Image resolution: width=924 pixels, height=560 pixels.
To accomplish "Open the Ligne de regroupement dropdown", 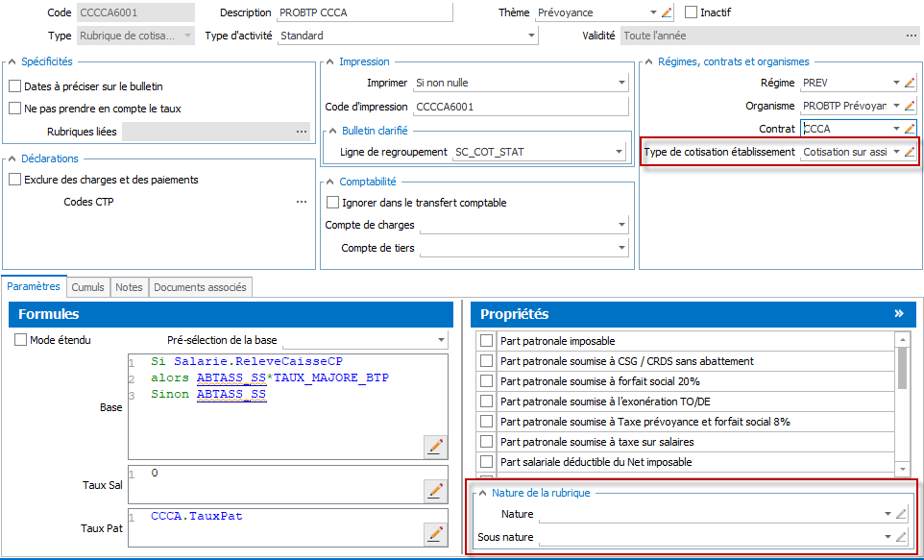I will pos(619,152).
